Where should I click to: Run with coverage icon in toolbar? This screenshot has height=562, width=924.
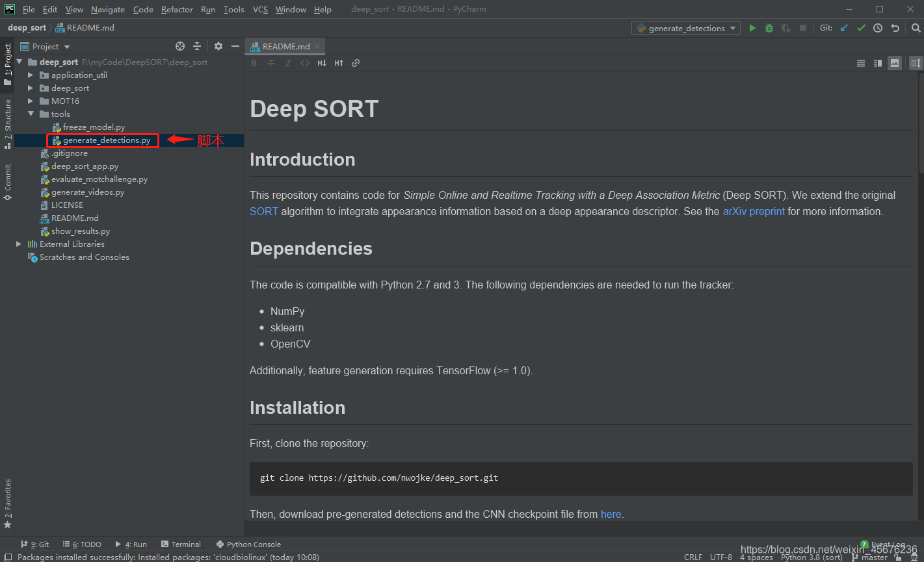(786, 28)
